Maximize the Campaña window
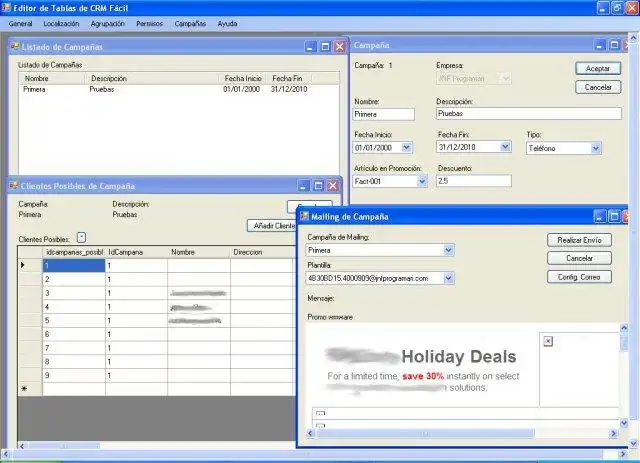 tap(614, 45)
